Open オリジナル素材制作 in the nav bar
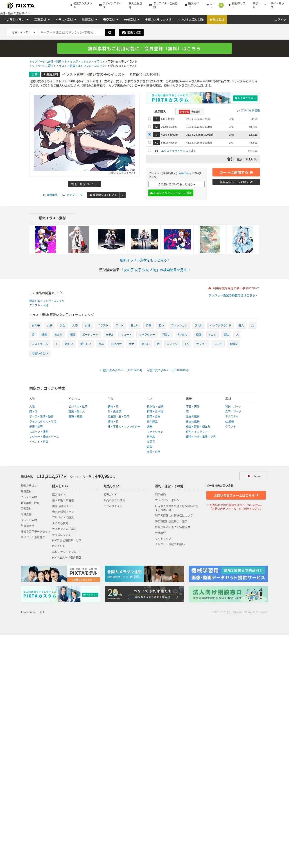The image size is (289, 868). pos(190,20)
